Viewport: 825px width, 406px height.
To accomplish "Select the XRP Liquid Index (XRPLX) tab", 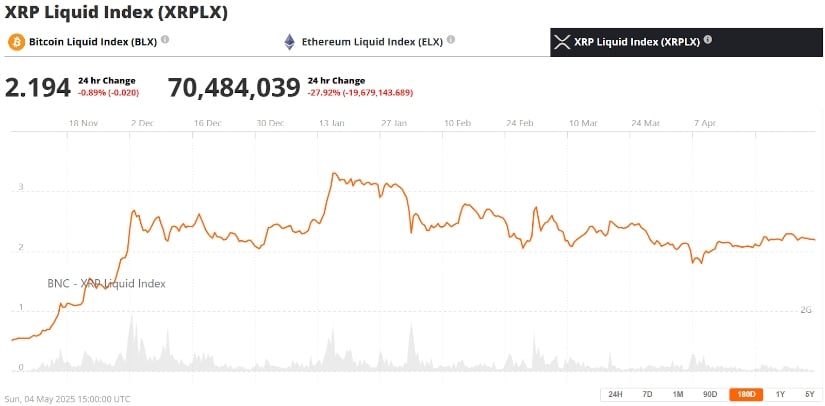I will tap(638, 42).
